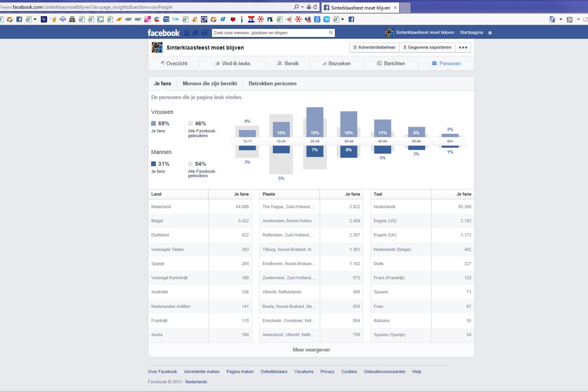The width and height of the screenshot is (588, 392).
Task: Open the FS bookmark icon
Action: (270, 19)
